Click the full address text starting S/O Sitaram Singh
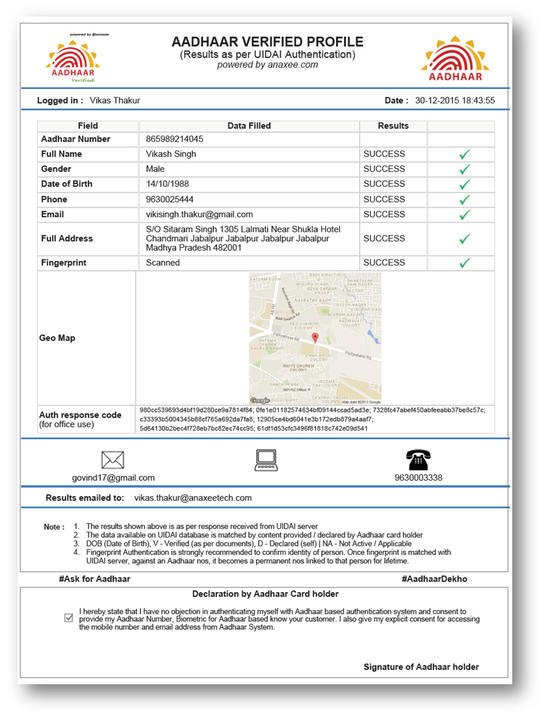This screenshot has width=547, height=720. pyautogui.click(x=243, y=238)
